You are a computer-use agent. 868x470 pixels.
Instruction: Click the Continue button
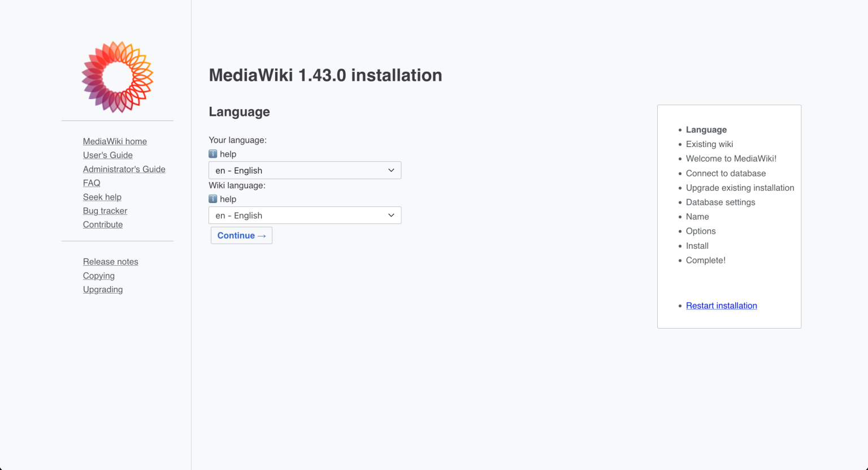click(x=241, y=235)
